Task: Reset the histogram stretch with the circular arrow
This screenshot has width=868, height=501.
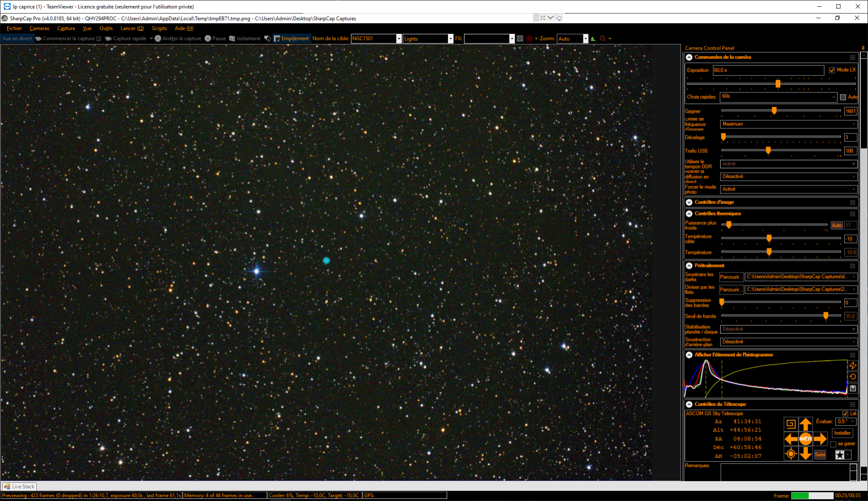Action: [853, 376]
